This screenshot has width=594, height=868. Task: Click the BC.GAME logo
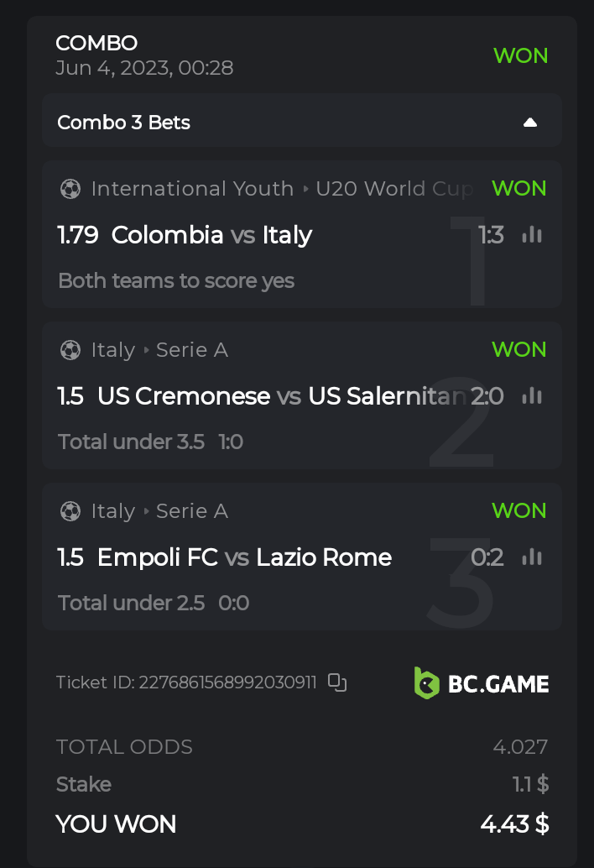pyautogui.click(x=482, y=683)
